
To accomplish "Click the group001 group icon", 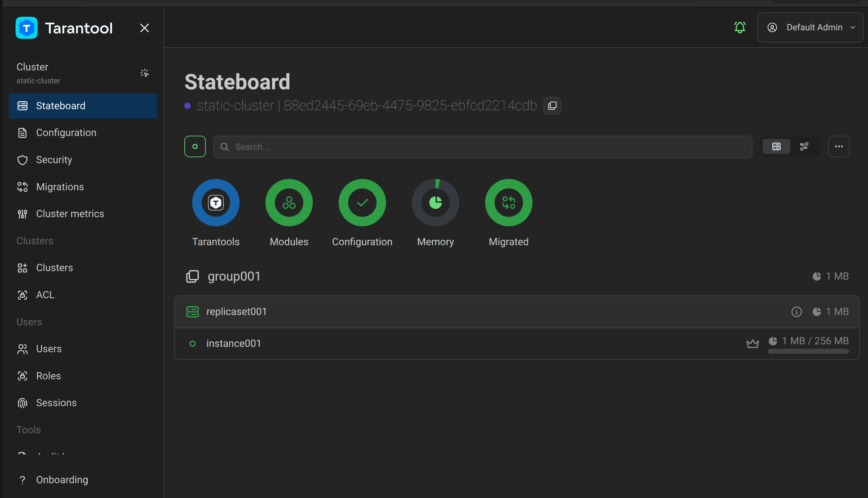I will (192, 276).
